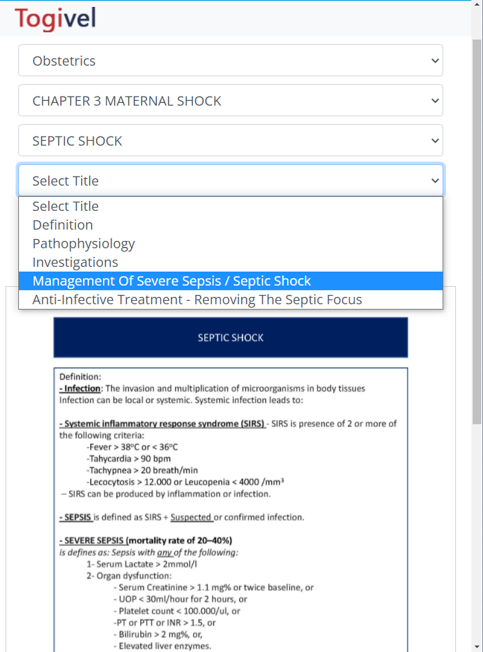The image size is (483, 652).
Task: Choose the Select Title placeholder option
Action: pyautogui.click(x=230, y=206)
